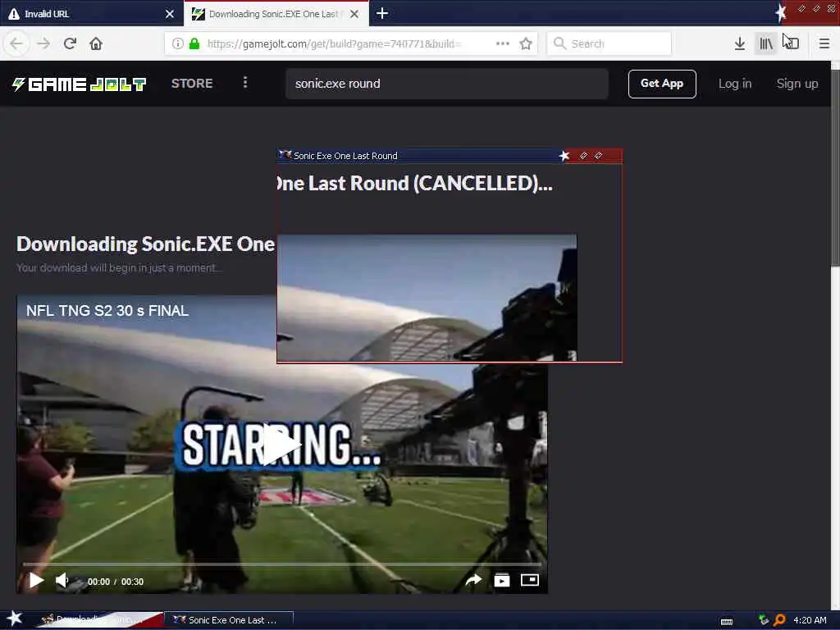Open the Game Jolt STORE page
Viewport: 840px width, 630px height.
pyautogui.click(x=192, y=84)
